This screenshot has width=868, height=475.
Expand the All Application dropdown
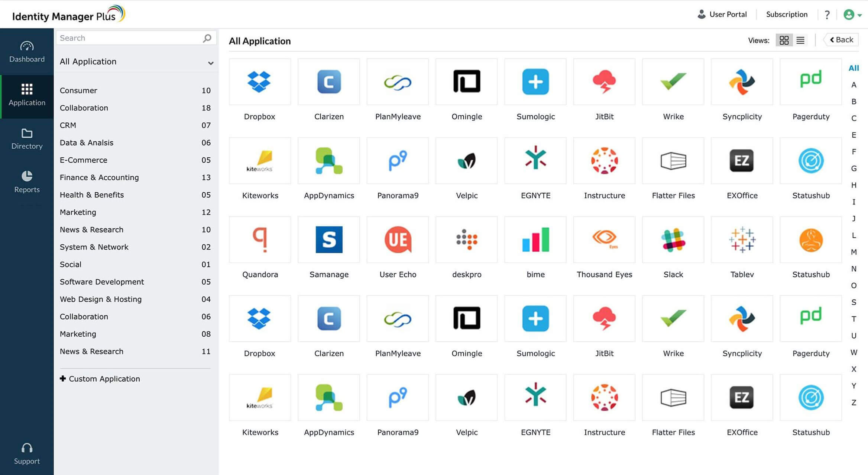pos(211,63)
